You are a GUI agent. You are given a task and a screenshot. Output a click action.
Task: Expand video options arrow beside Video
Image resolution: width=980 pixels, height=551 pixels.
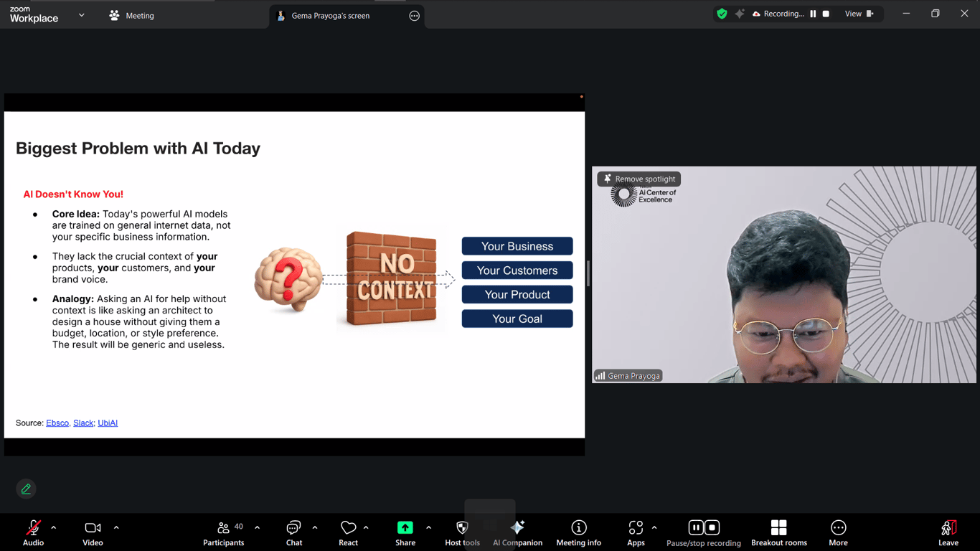click(116, 528)
